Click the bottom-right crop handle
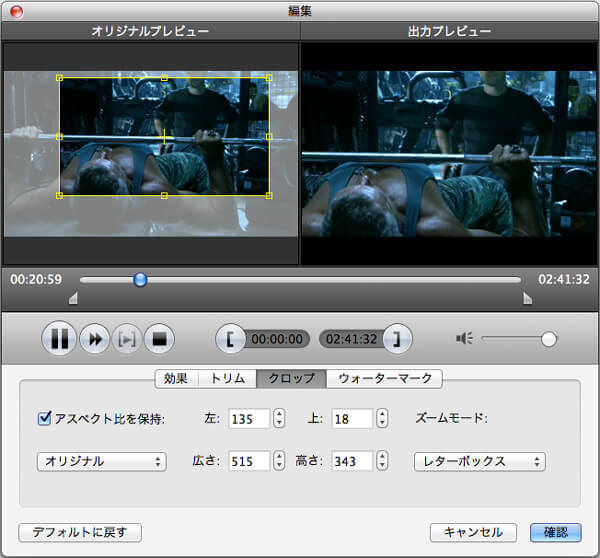The image size is (600, 558). tap(269, 196)
